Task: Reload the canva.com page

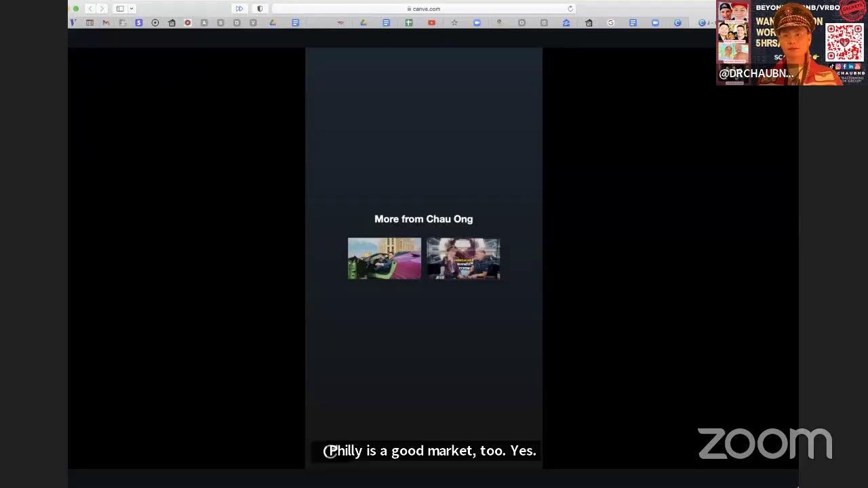Action: 570,9
